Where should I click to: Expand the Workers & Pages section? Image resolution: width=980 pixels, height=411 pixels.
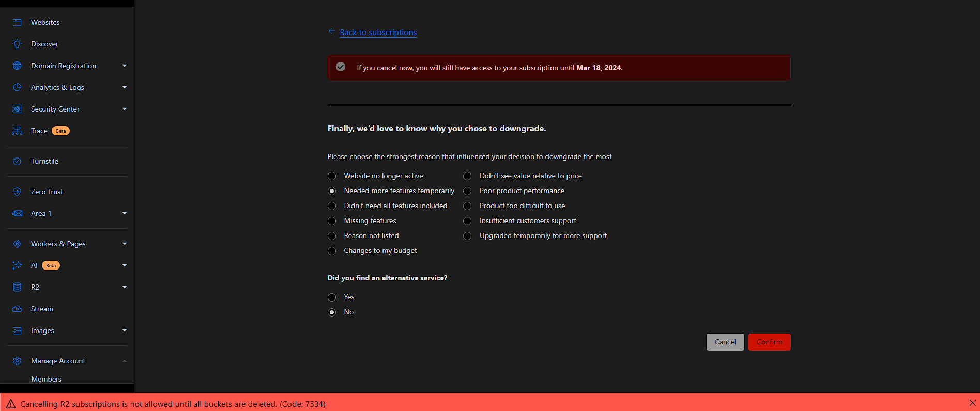click(x=125, y=244)
